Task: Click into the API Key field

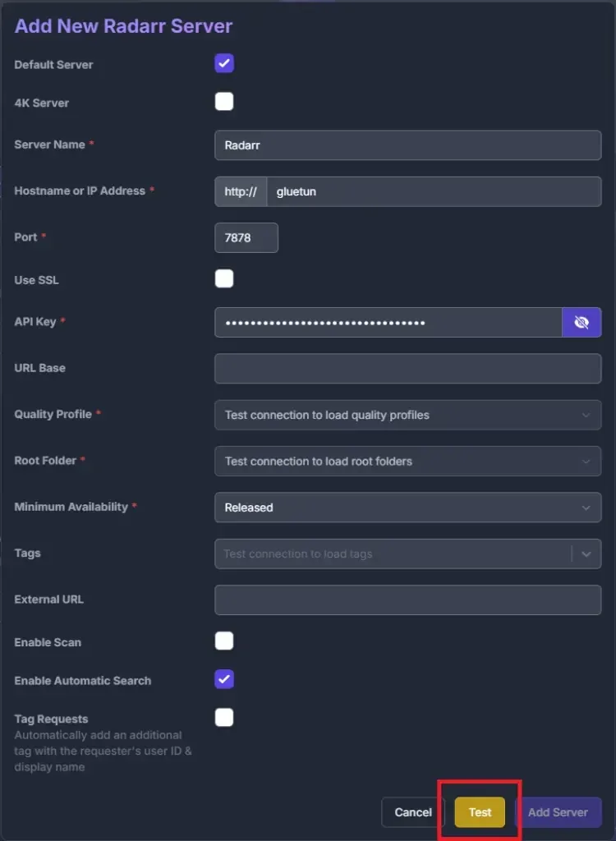Action: (388, 323)
